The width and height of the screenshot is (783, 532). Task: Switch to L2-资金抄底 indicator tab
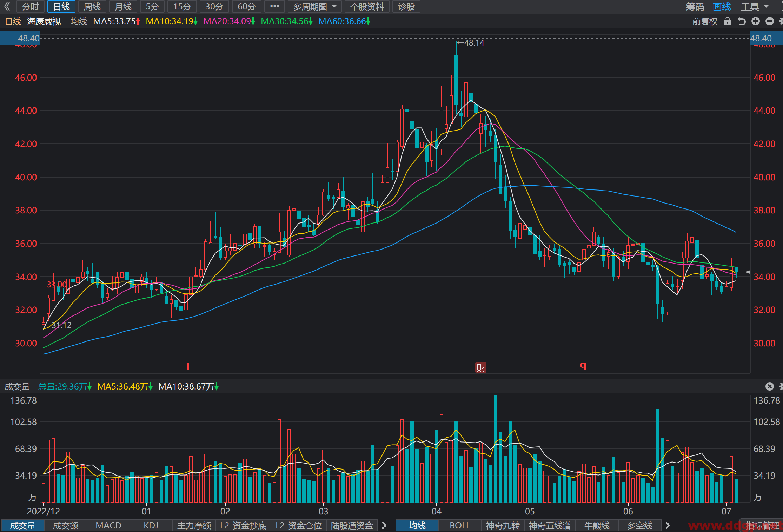[x=243, y=525]
